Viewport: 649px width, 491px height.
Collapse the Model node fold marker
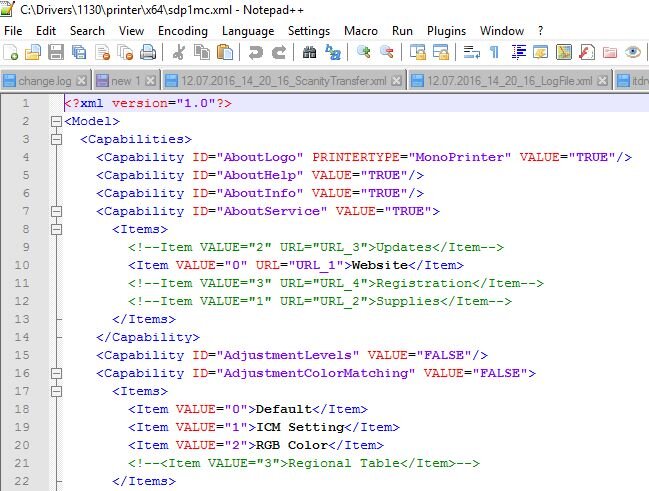[56, 121]
